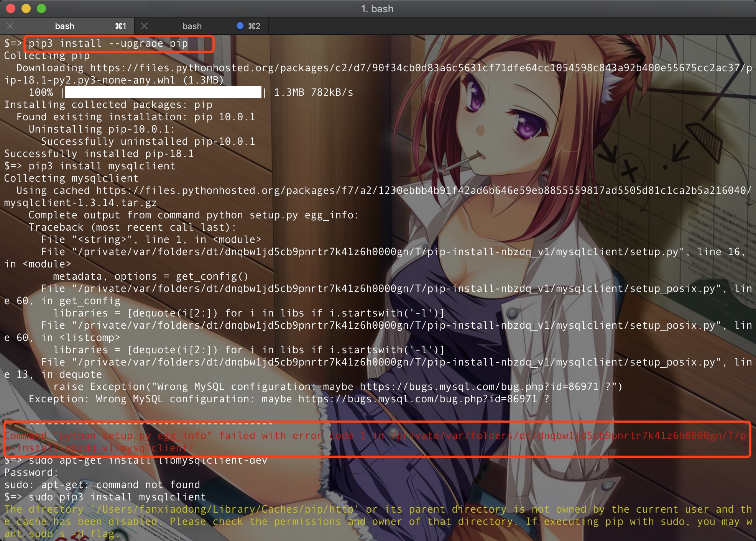
Task: Click the 'Collecting mysqlclient' output line
Action: pyautogui.click(x=71, y=178)
